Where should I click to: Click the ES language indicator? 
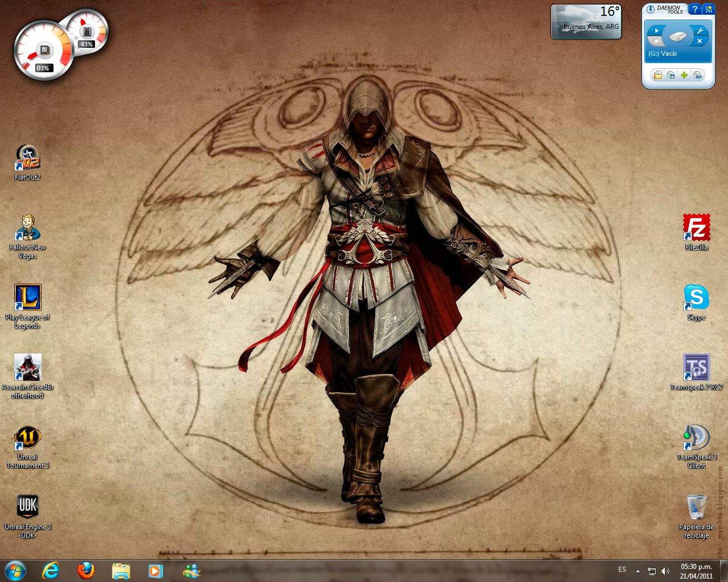(622, 569)
